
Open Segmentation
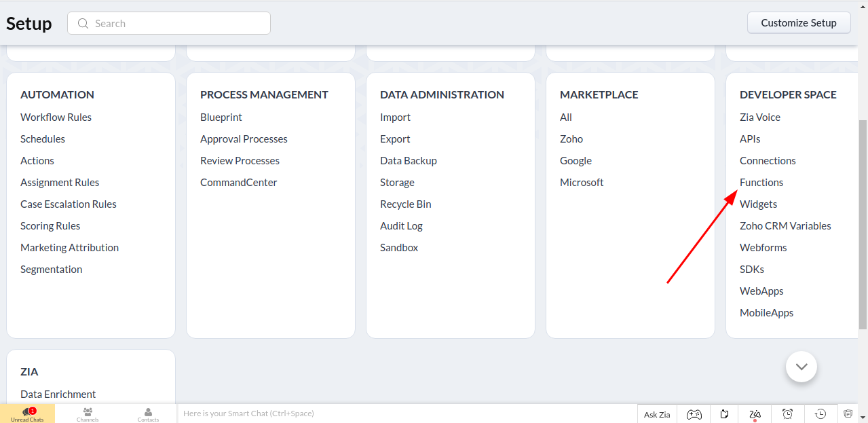coord(51,269)
